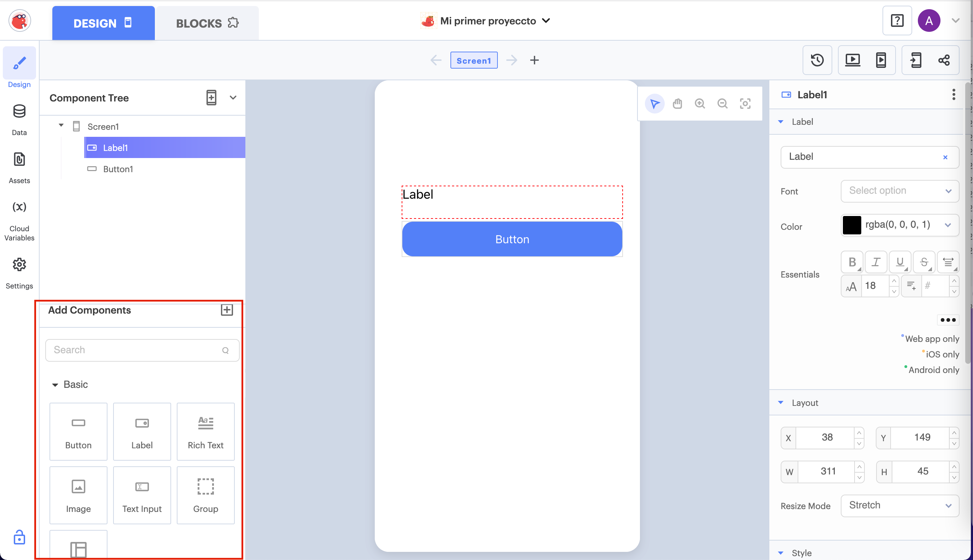Select the hand pan tool
Viewport: 973px width, 560px height.
tap(677, 104)
